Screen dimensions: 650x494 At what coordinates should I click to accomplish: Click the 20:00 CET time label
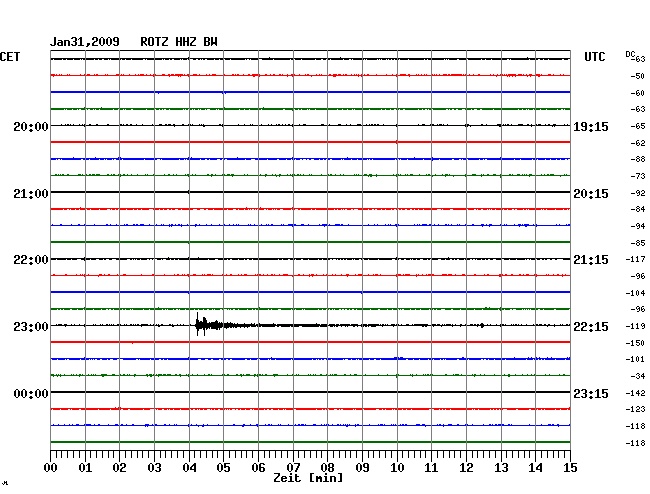pyautogui.click(x=31, y=126)
